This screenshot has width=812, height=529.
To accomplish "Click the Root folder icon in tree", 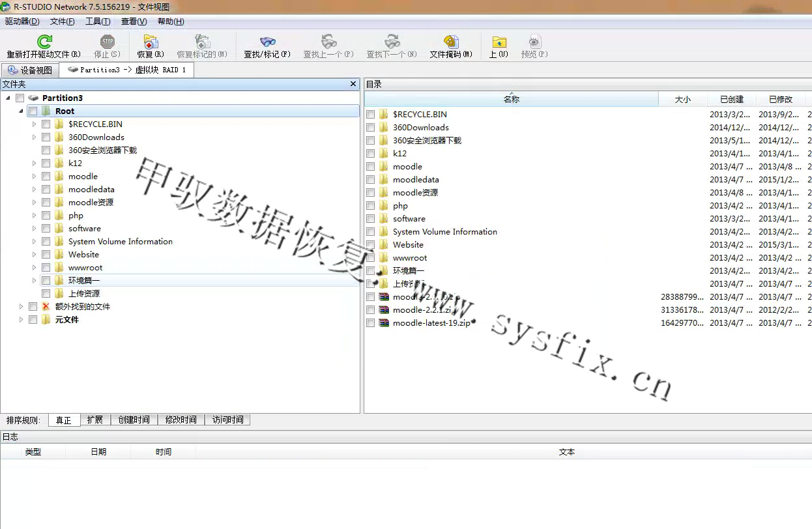I will coord(46,111).
